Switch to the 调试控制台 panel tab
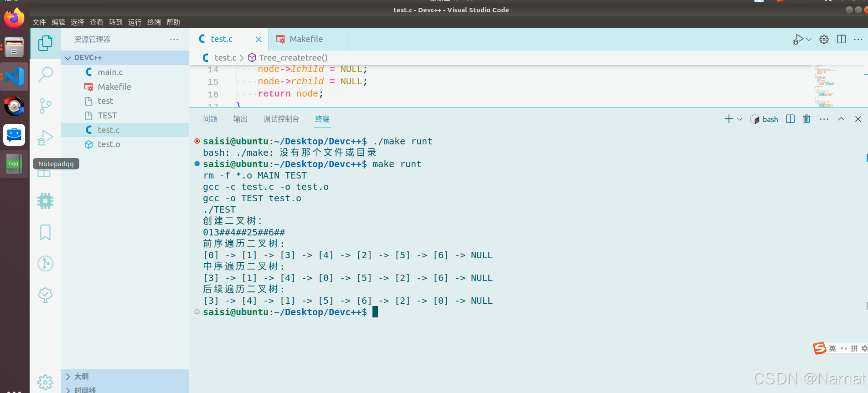 coord(281,119)
